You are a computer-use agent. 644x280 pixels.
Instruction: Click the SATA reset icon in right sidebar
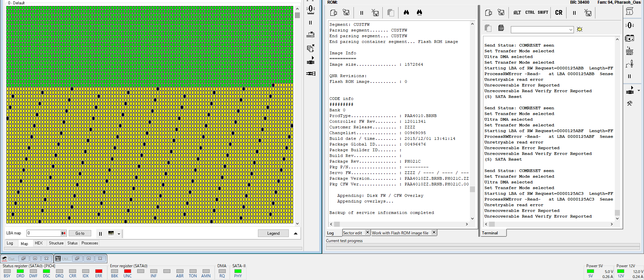click(630, 51)
